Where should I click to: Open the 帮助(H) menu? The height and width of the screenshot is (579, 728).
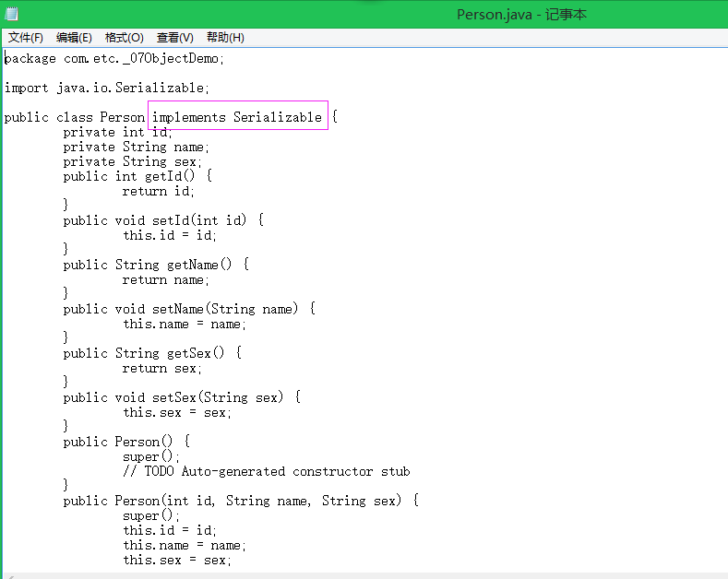(225, 38)
